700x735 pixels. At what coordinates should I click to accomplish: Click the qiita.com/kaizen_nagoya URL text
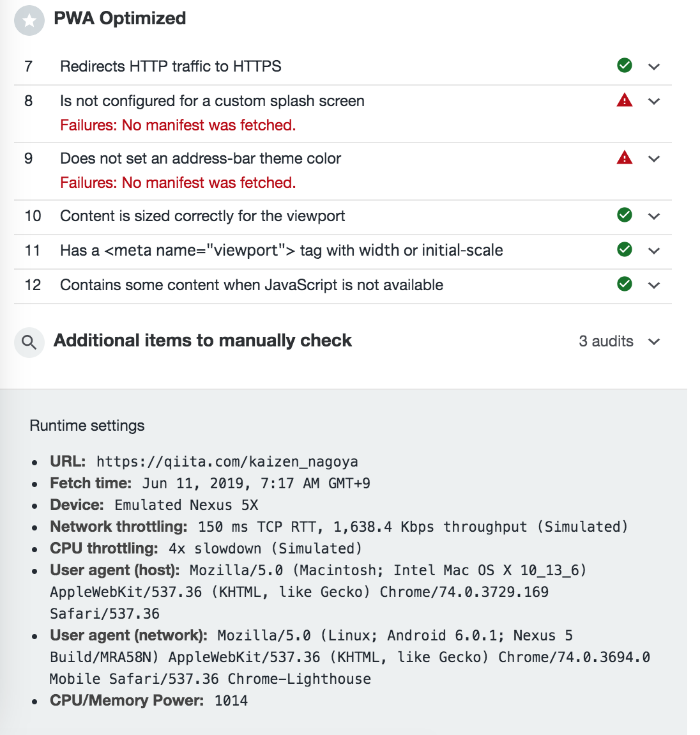pos(227,461)
